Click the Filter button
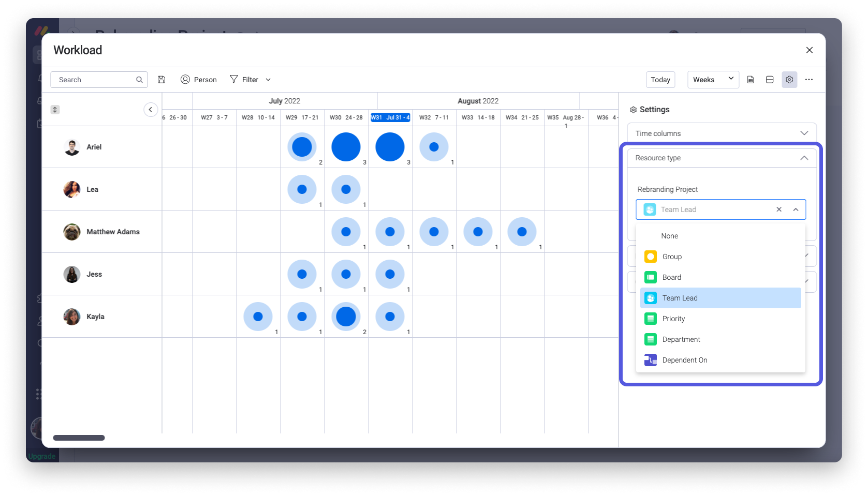 (x=244, y=80)
